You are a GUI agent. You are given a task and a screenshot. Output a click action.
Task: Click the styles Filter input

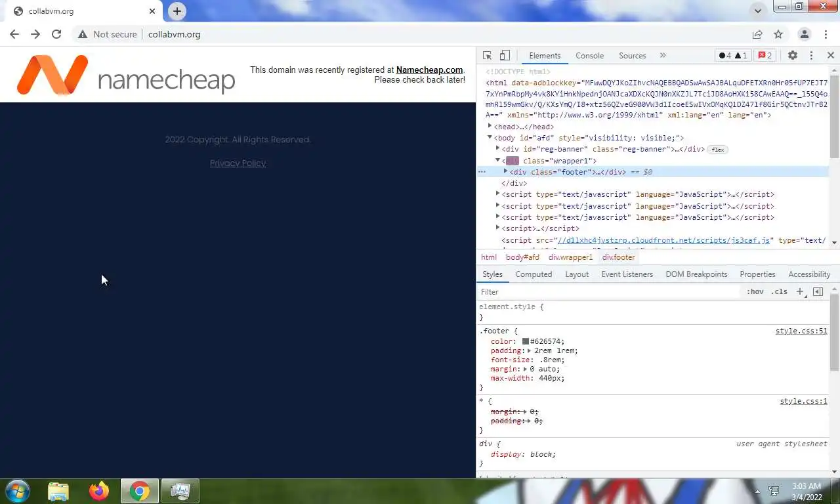click(607, 292)
